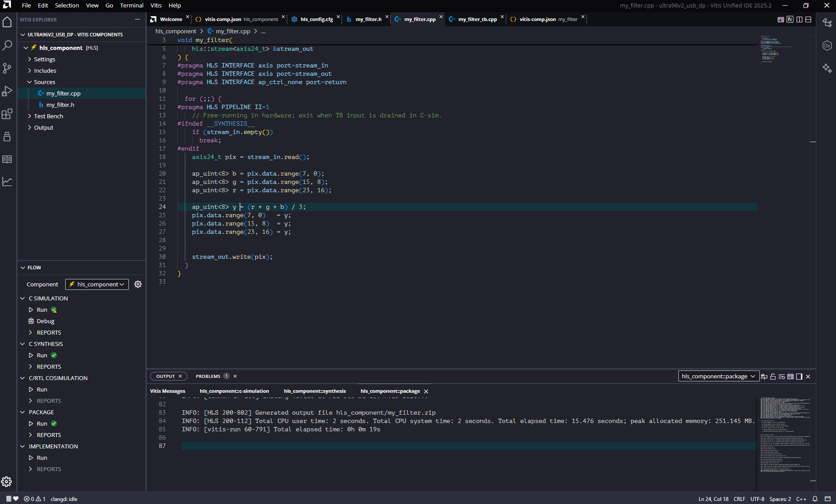Open the Vitis menu
Viewport: 836px width, 504px height.
coord(156,5)
